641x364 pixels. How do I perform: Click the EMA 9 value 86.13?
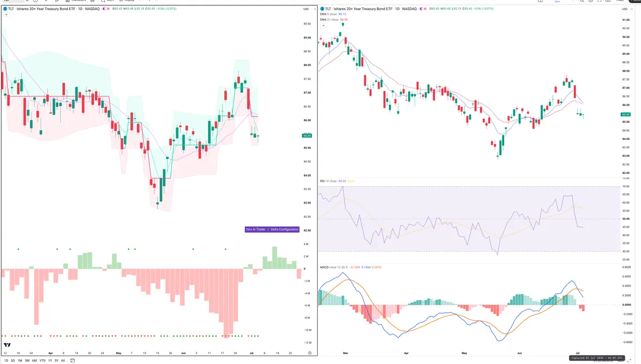tap(342, 14)
